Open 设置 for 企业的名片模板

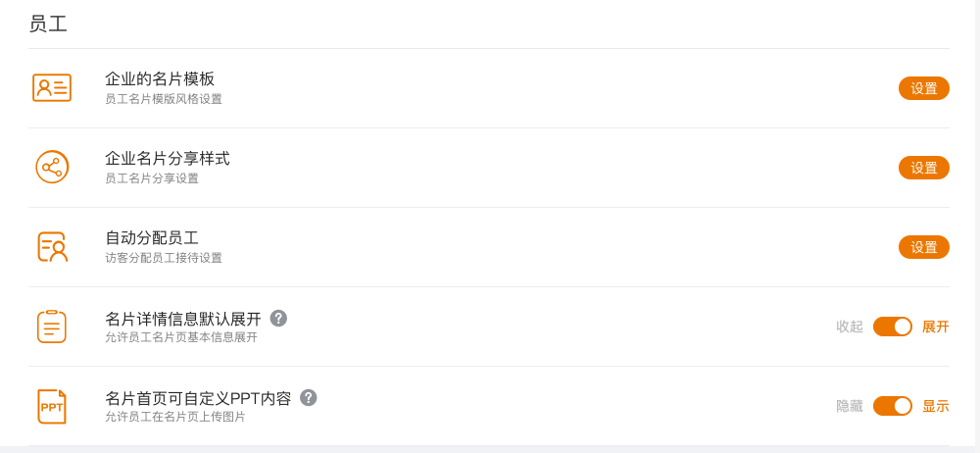coord(923,88)
